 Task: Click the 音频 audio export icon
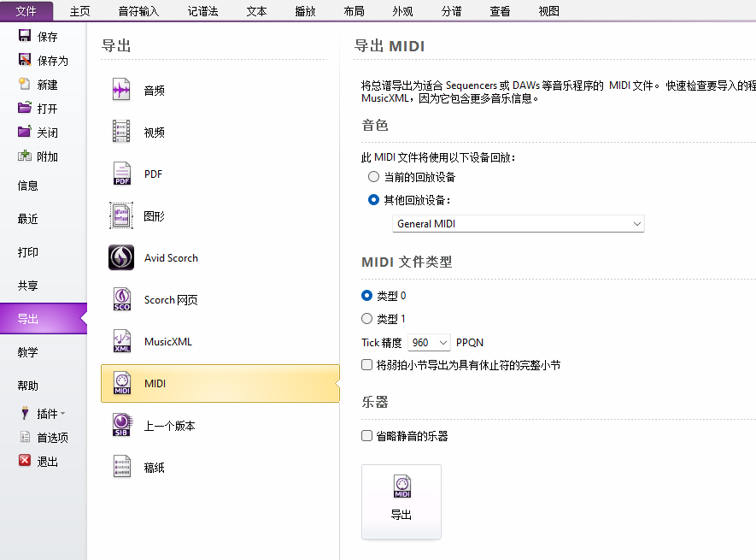tap(122, 91)
